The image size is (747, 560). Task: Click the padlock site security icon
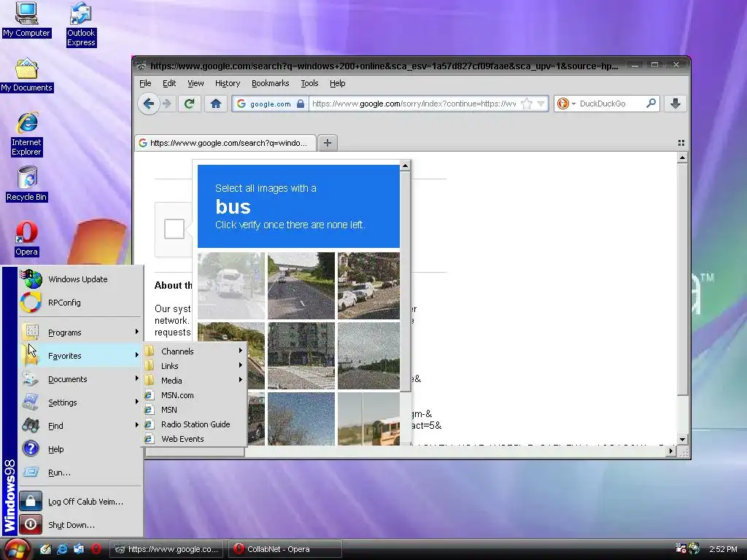click(301, 104)
